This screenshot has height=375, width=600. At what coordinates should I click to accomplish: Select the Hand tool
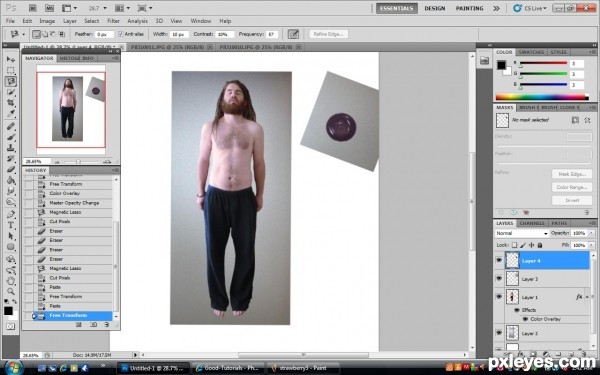click(11, 280)
